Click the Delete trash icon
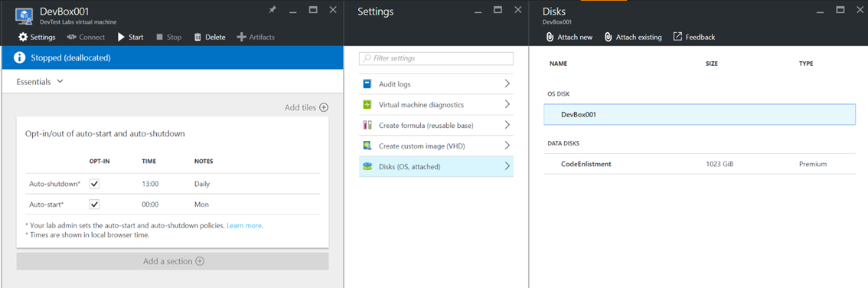This screenshot has height=288, width=868. point(197,37)
